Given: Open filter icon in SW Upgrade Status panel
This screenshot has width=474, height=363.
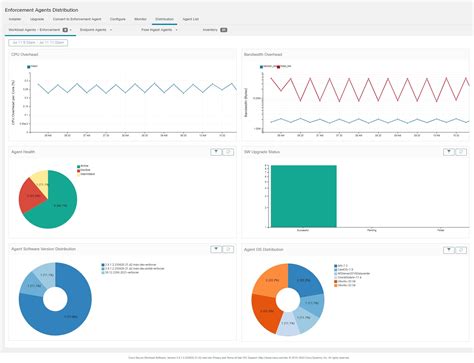Looking at the screenshot, I should click(x=449, y=152).
